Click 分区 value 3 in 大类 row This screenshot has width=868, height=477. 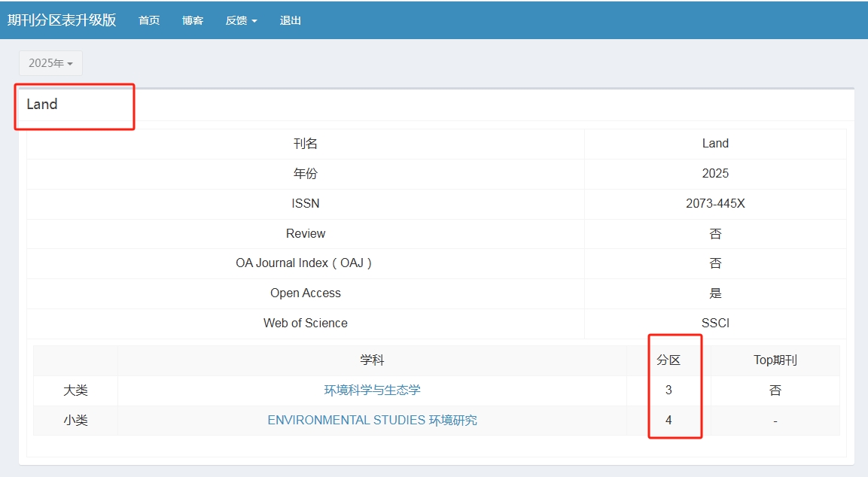click(669, 390)
